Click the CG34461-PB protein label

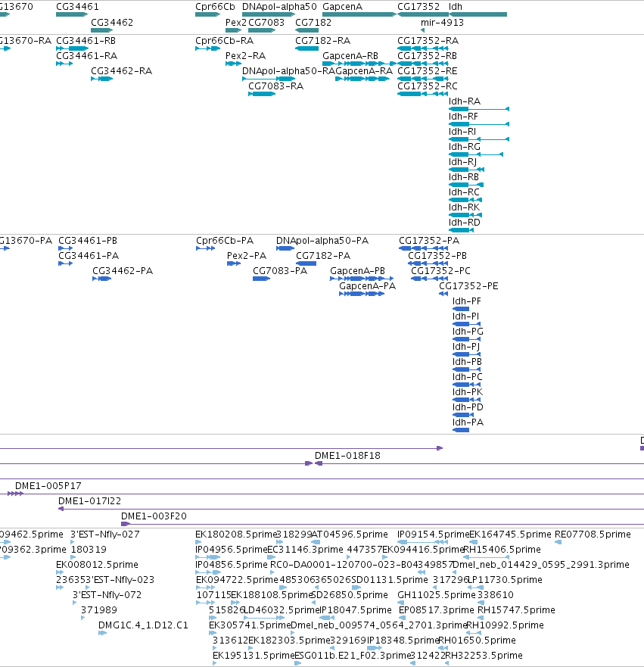(x=88, y=240)
